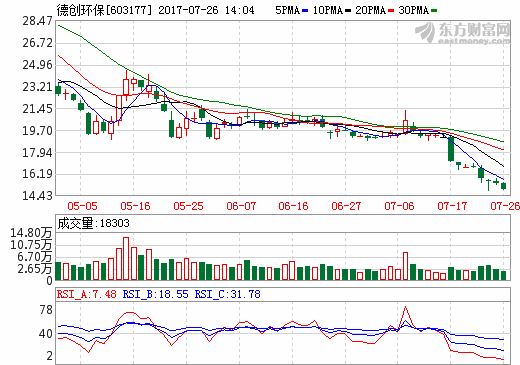Click the 19.70 price axis label
This screenshot has height=365, width=520.
[x=37, y=131]
